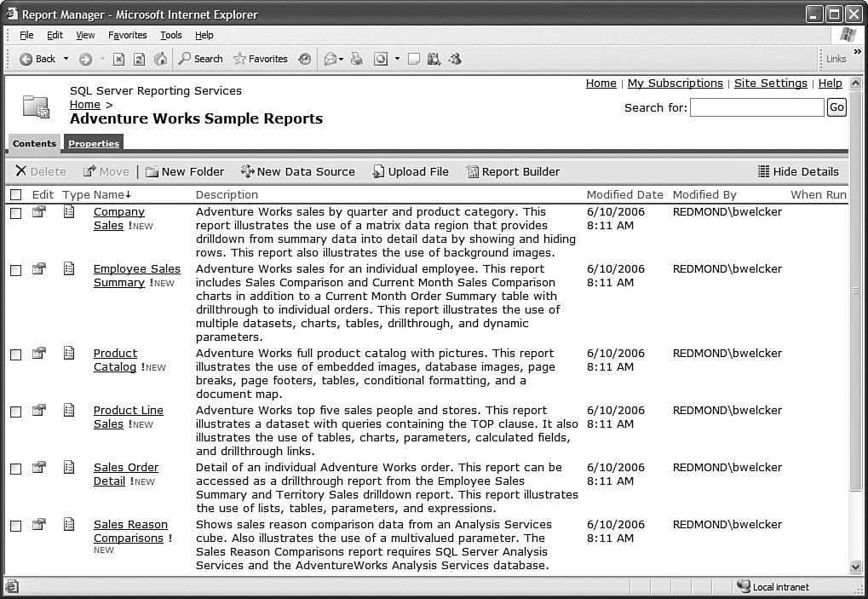Open My Subscriptions link
Screen dimensions: 868x599
click(675, 83)
